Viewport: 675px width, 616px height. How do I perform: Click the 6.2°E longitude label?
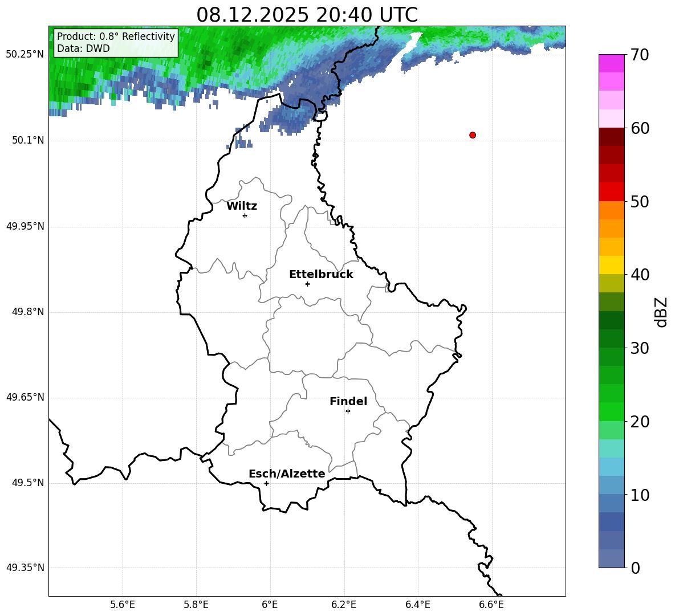[x=344, y=605]
